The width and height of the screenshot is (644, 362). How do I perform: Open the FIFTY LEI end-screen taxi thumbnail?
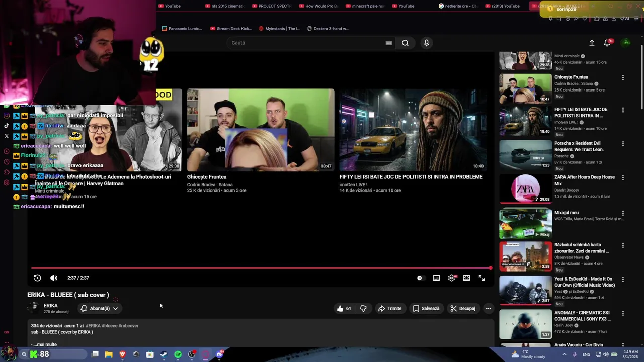pyautogui.click(x=413, y=130)
